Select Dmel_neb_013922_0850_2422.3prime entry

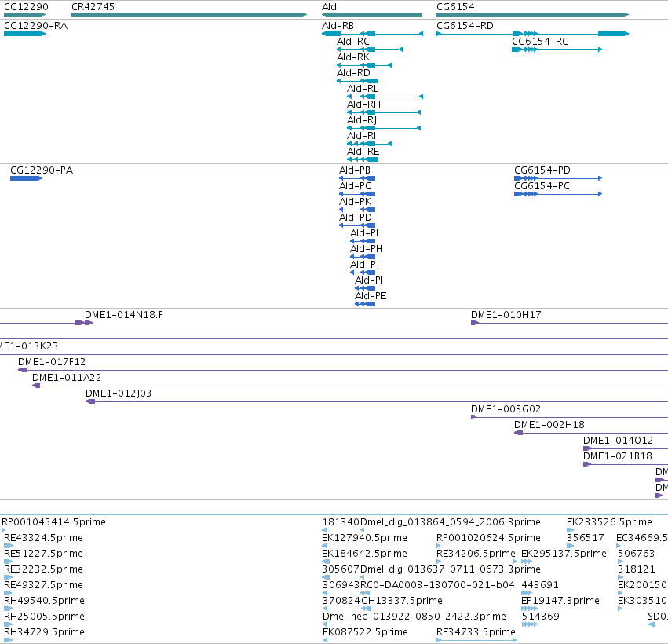coord(414,617)
